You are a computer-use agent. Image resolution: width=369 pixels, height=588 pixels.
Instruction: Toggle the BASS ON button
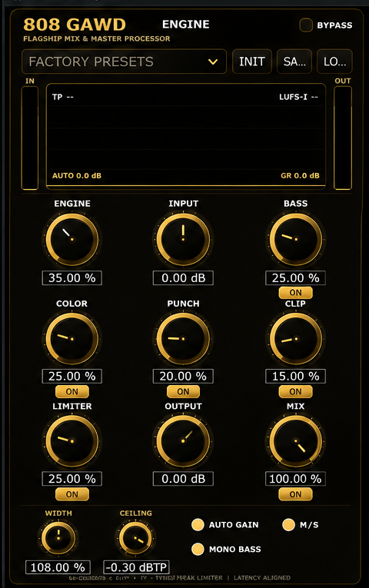tap(295, 292)
